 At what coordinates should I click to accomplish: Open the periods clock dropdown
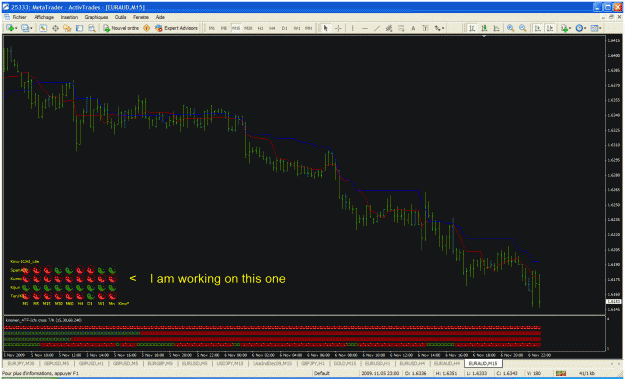point(581,28)
